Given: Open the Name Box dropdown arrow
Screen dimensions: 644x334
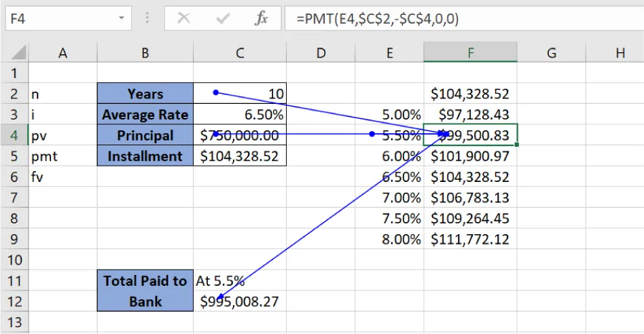Looking at the screenshot, I should 122,19.
